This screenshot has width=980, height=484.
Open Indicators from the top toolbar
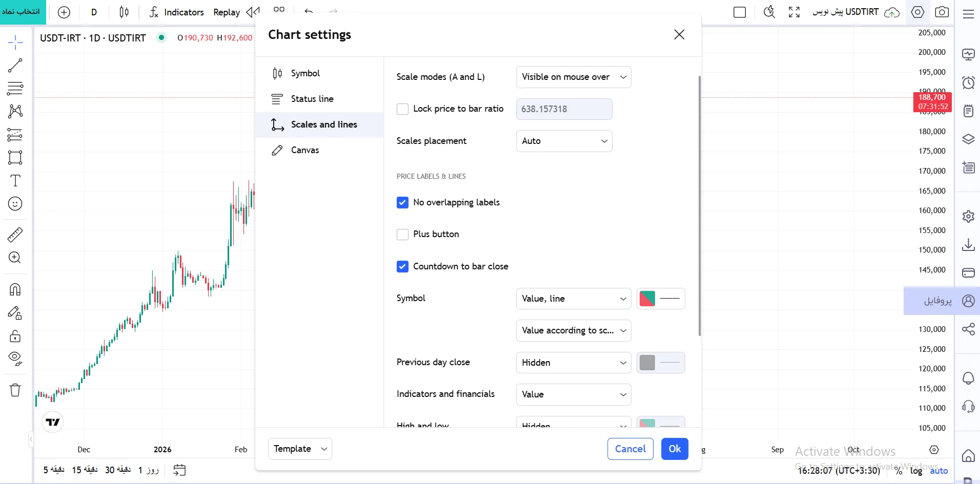176,12
